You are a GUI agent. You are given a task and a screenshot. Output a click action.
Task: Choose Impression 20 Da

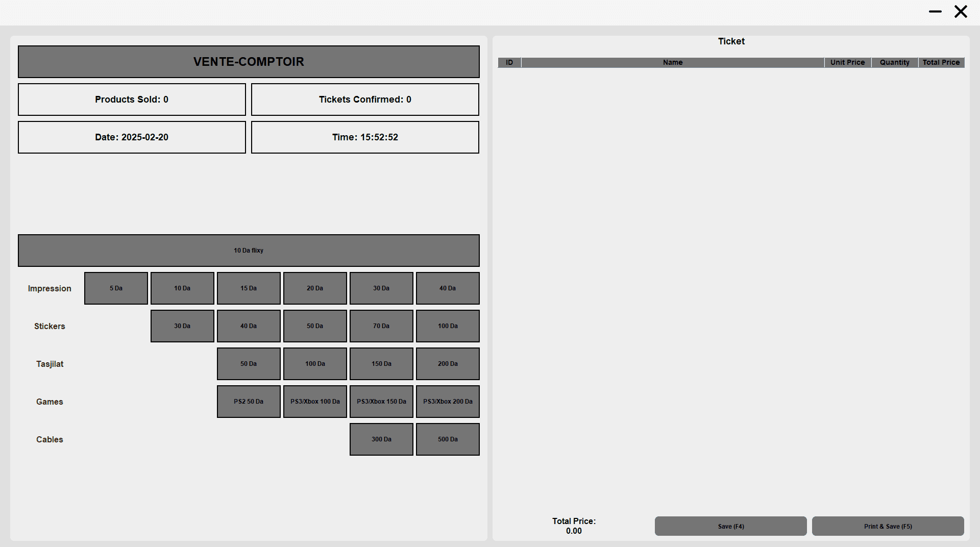pyautogui.click(x=315, y=288)
